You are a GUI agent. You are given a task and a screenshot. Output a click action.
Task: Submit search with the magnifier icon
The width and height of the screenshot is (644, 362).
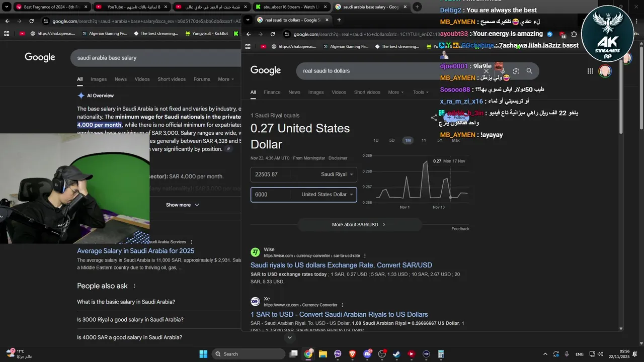(529, 71)
